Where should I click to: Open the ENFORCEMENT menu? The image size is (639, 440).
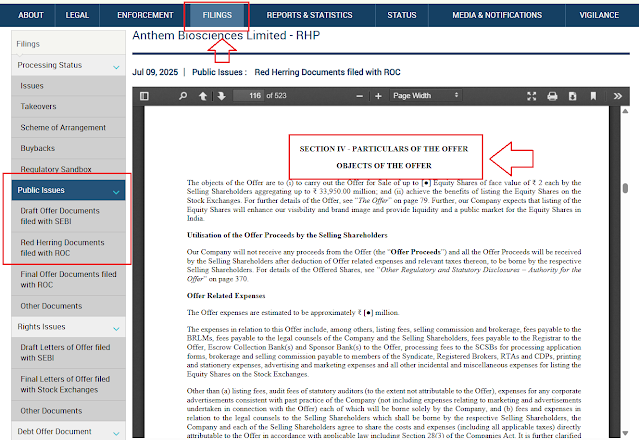tap(145, 15)
